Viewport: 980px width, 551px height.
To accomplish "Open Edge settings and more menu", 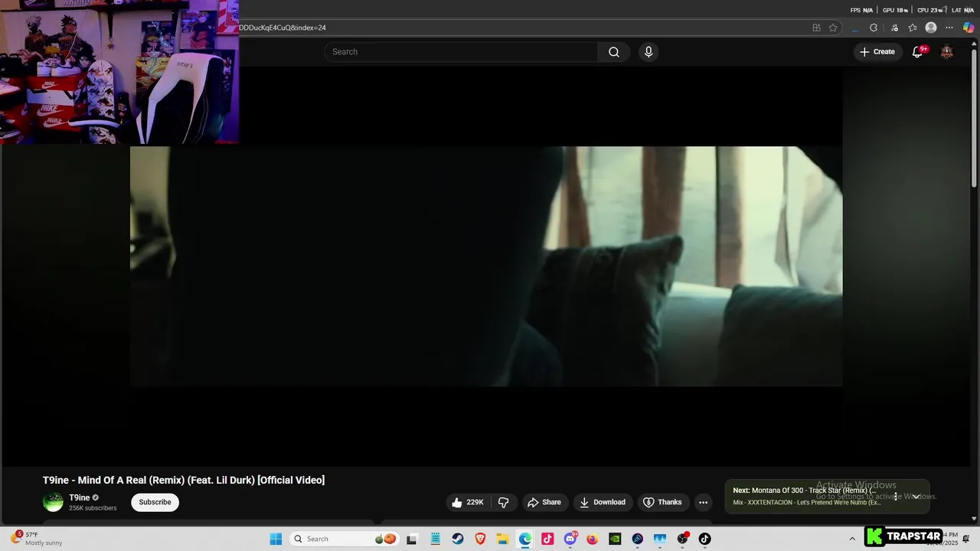I will point(949,28).
